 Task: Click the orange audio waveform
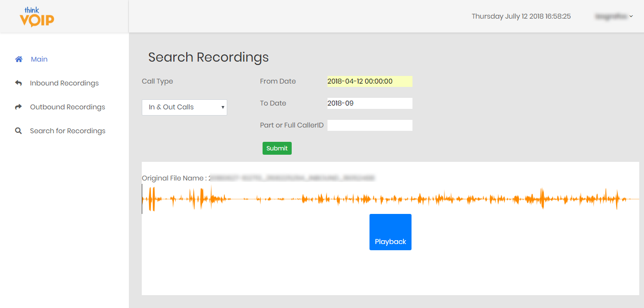pyautogui.click(x=391, y=199)
